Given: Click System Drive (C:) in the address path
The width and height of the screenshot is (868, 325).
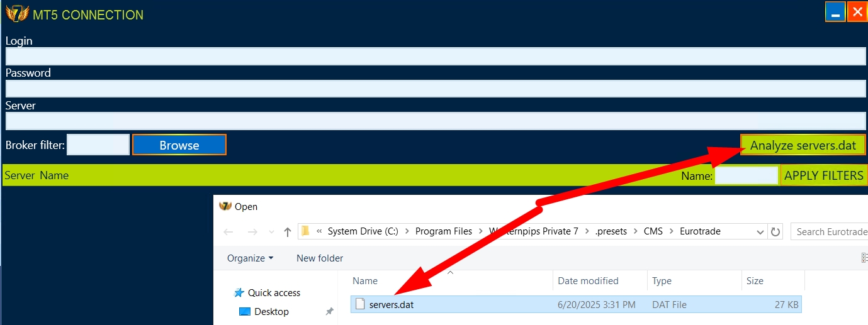Looking at the screenshot, I should tap(363, 231).
